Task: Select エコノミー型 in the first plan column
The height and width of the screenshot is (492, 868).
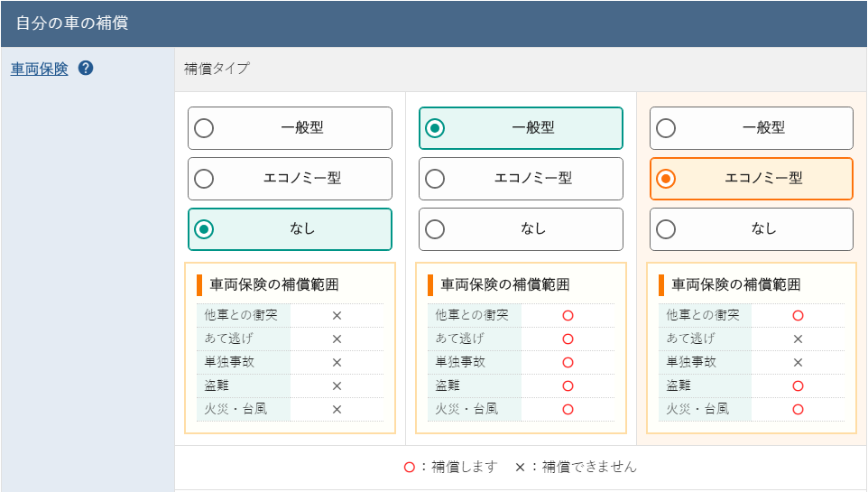Action: click(x=290, y=179)
